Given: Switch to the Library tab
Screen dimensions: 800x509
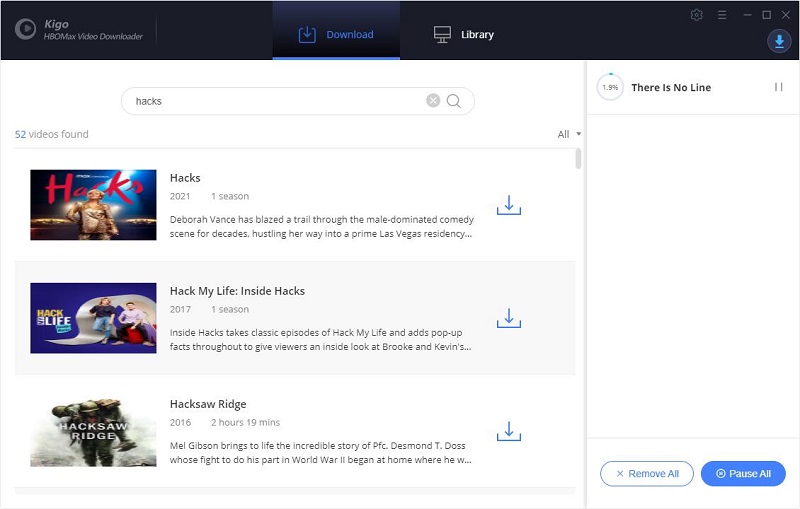Looking at the screenshot, I should pyautogui.click(x=464, y=34).
